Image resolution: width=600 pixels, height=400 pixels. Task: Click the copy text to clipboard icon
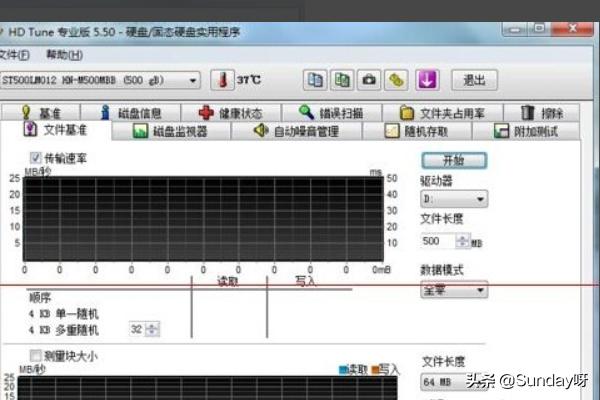(315, 80)
